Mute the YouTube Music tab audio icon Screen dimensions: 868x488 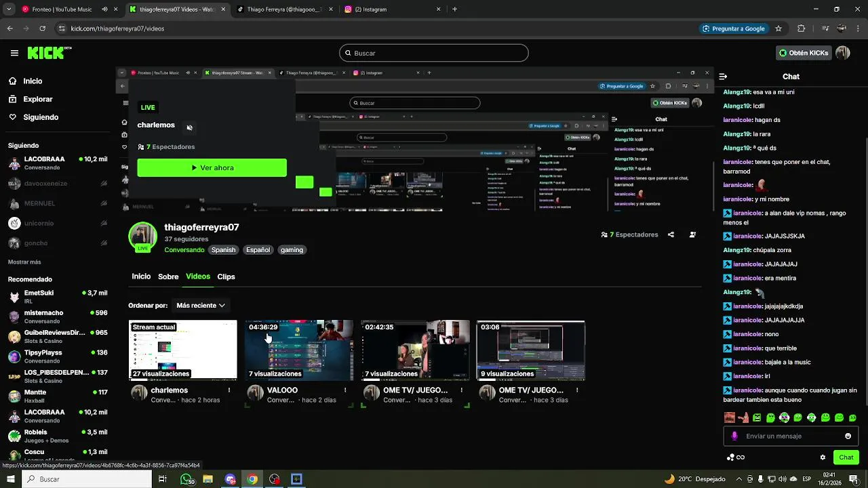pyautogui.click(x=104, y=9)
